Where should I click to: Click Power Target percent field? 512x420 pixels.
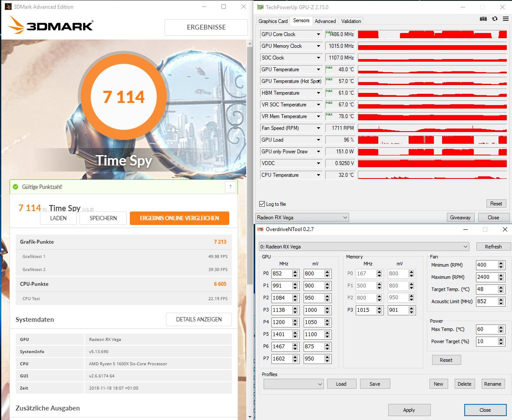pos(487,341)
